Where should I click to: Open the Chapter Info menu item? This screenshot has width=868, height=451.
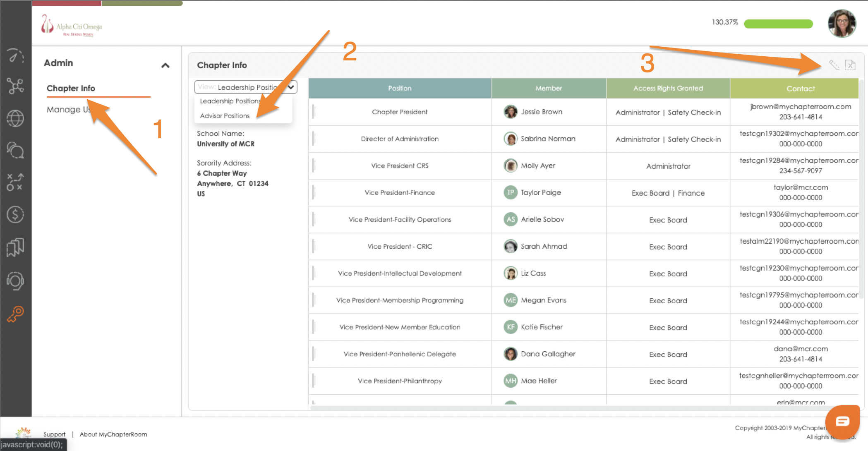(x=71, y=88)
